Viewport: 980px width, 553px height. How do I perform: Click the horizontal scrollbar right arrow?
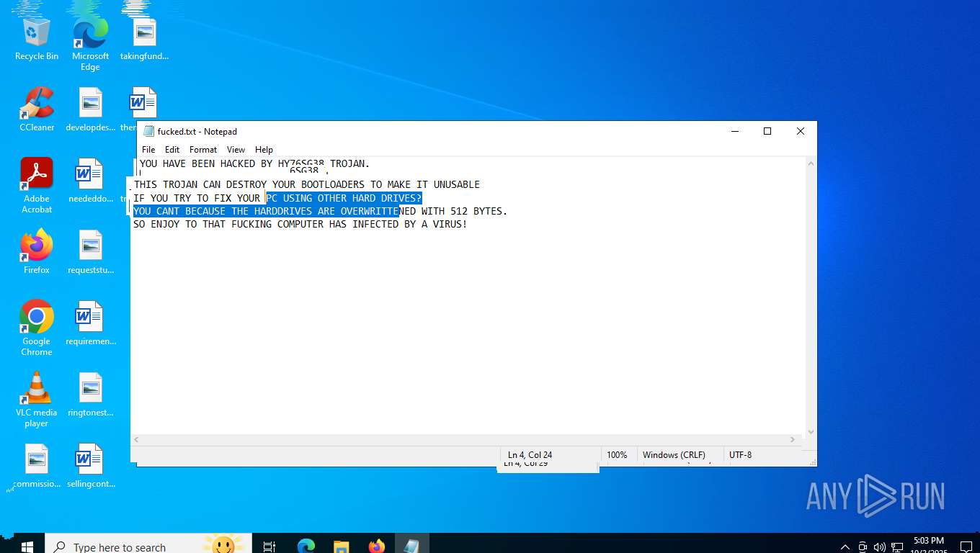793,439
